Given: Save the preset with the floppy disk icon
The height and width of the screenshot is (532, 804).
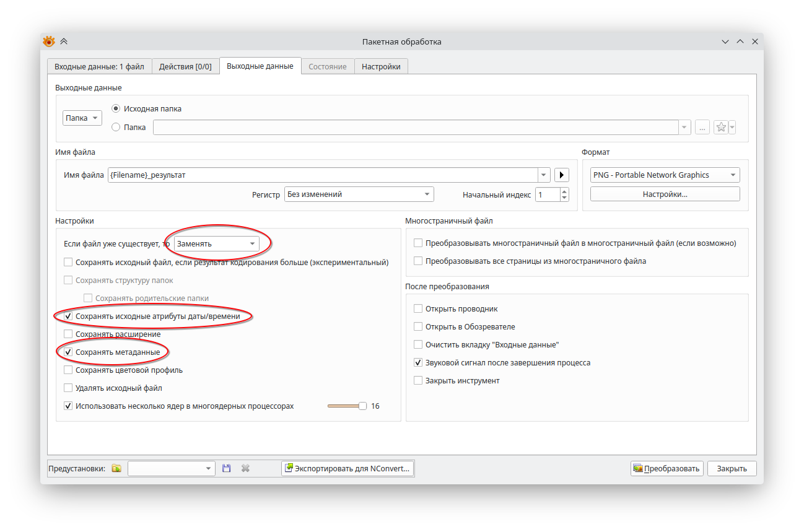Looking at the screenshot, I should pos(226,469).
